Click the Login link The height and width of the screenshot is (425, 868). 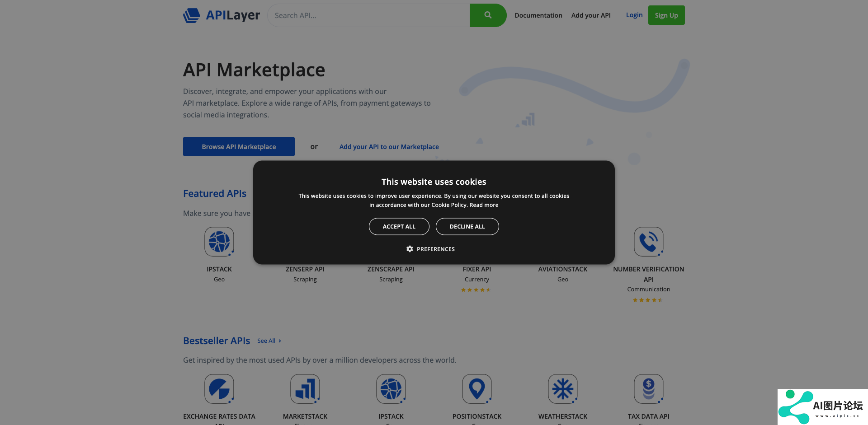pos(634,15)
